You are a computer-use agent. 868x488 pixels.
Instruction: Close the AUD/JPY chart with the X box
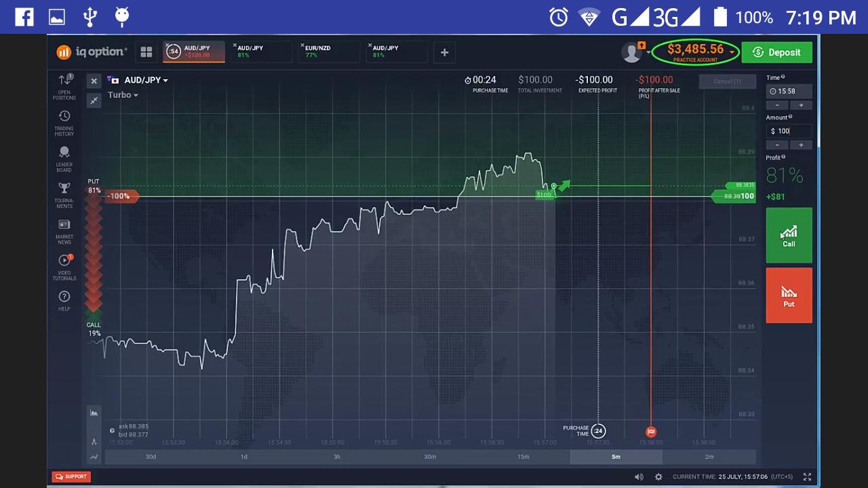pyautogui.click(x=94, y=81)
